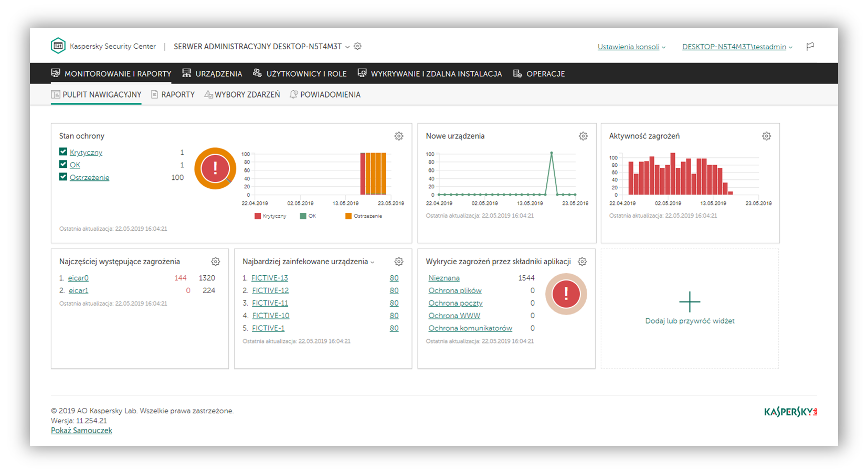Image resolution: width=868 pixels, height=474 pixels.
Task: Open settings gear of Wykrycie zagrożeń widget
Action: click(x=582, y=262)
